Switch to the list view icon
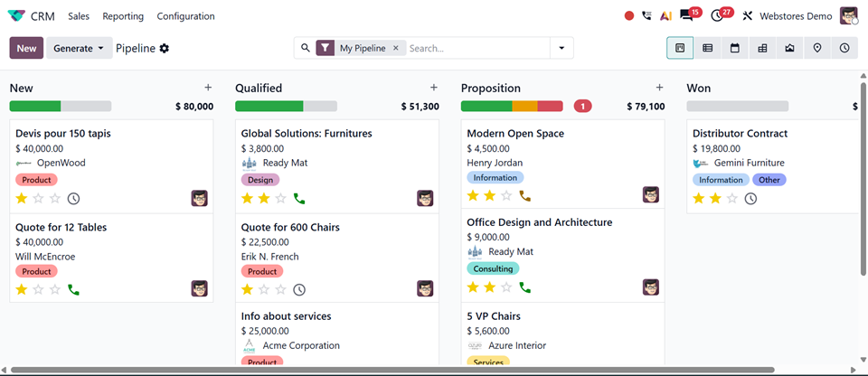This screenshot has width=868, height=376. (x=707, y=48)
